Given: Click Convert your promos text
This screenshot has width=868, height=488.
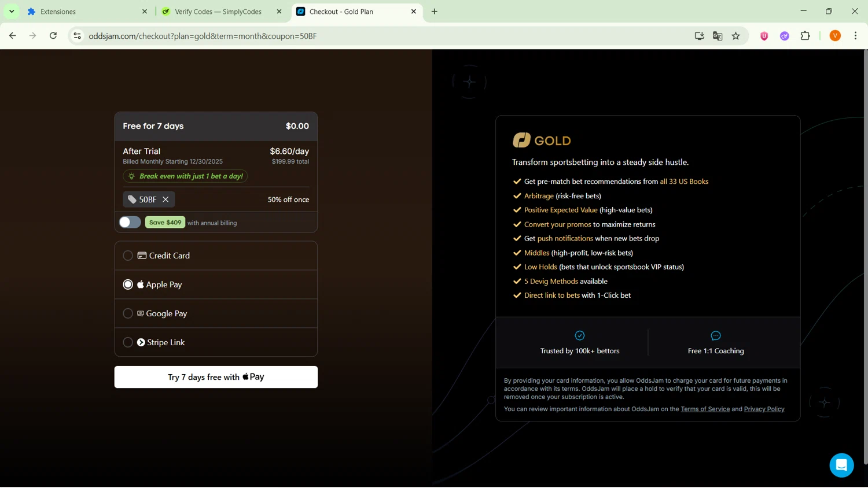Looking at the screenshot, I should click(558, 224).
